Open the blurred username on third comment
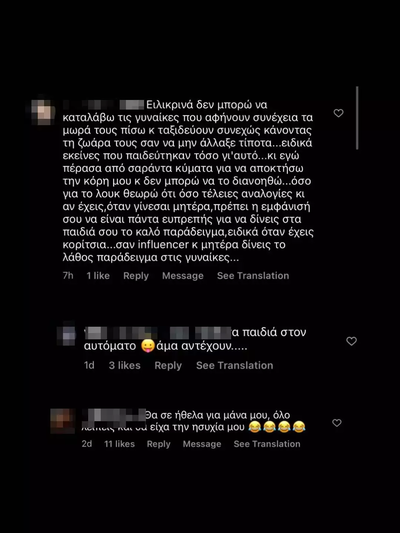 (114, 415)
